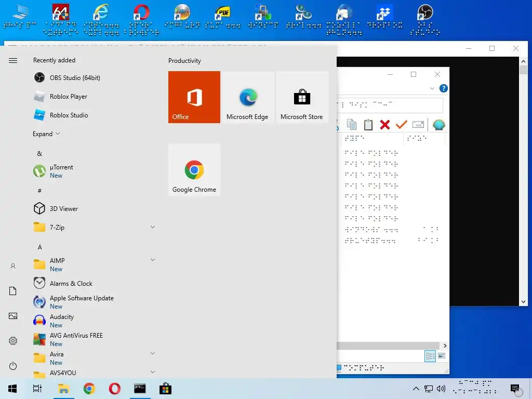Open the Microsoft Store tile
The image size is (532, 399).
[x=302, y=97]
